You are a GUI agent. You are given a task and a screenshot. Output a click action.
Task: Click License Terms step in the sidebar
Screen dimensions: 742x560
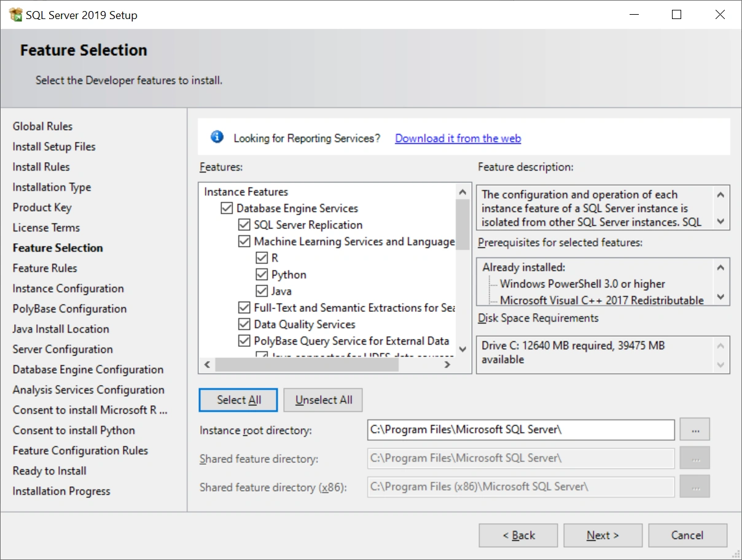(46, 228)
